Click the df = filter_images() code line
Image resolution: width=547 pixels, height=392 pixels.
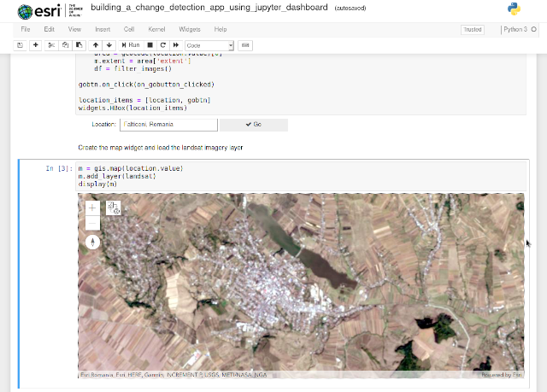click(133, 68)
